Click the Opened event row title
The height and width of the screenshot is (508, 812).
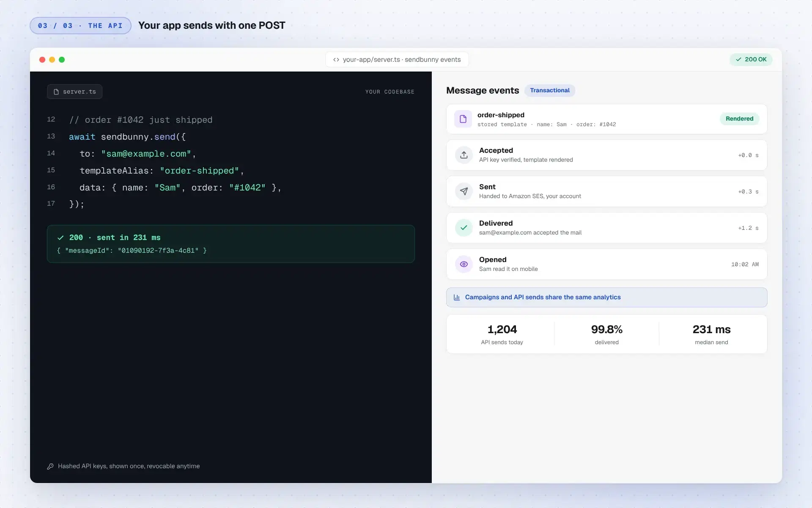(493, 260)
